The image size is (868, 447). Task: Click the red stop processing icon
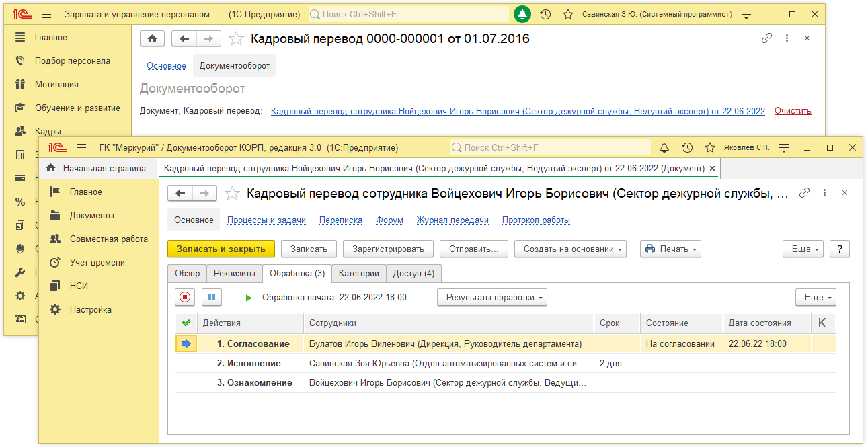[186, 297]
